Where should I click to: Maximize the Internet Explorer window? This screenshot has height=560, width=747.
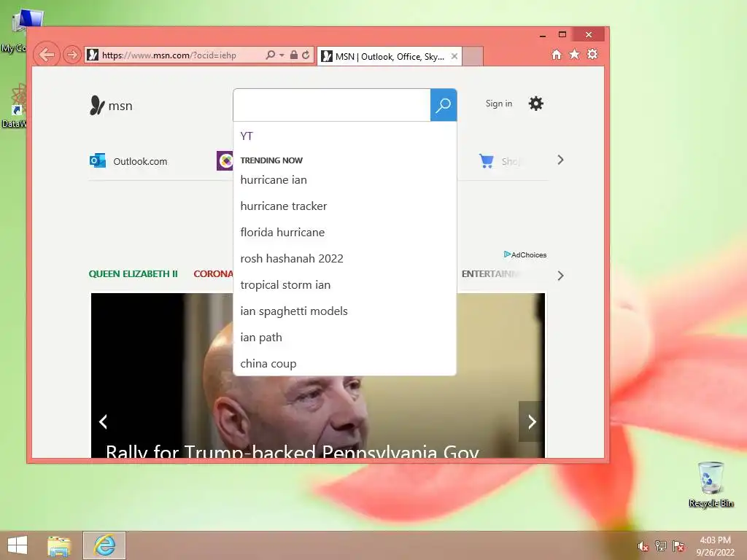pos(562,34)
